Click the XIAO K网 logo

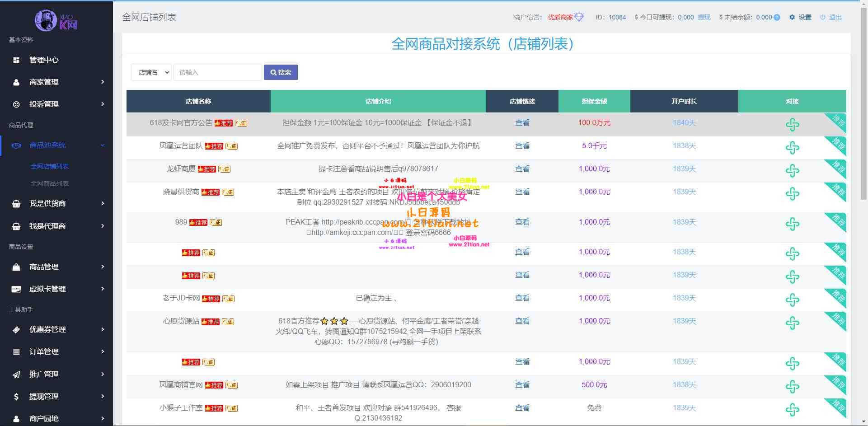(56, 20)
